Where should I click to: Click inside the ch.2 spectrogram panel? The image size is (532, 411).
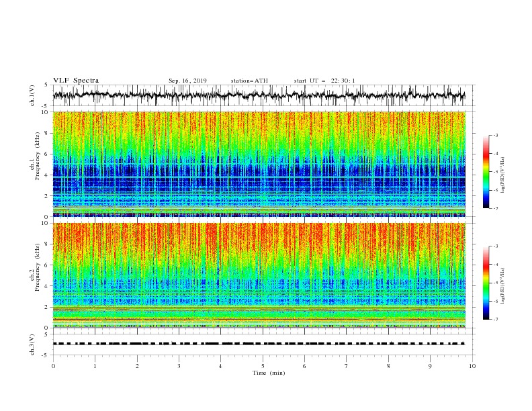pyautogui.click(x=259, y=275)
